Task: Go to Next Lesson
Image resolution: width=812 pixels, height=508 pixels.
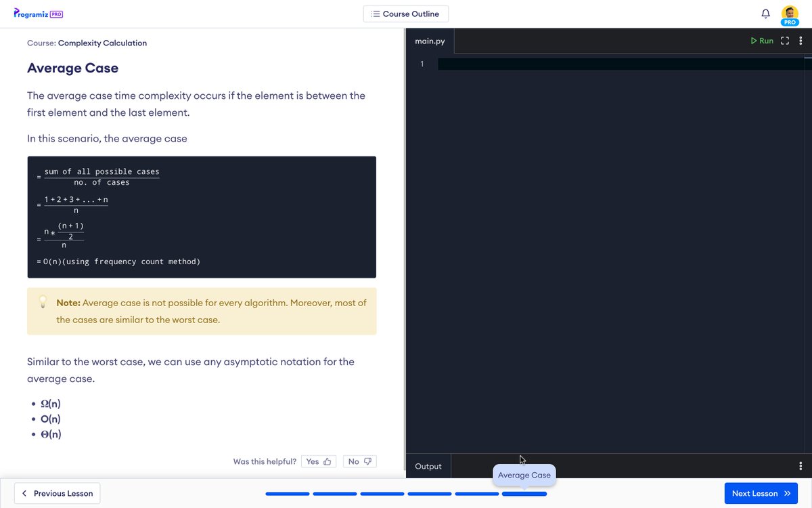Action: click(x=761, y=493)
